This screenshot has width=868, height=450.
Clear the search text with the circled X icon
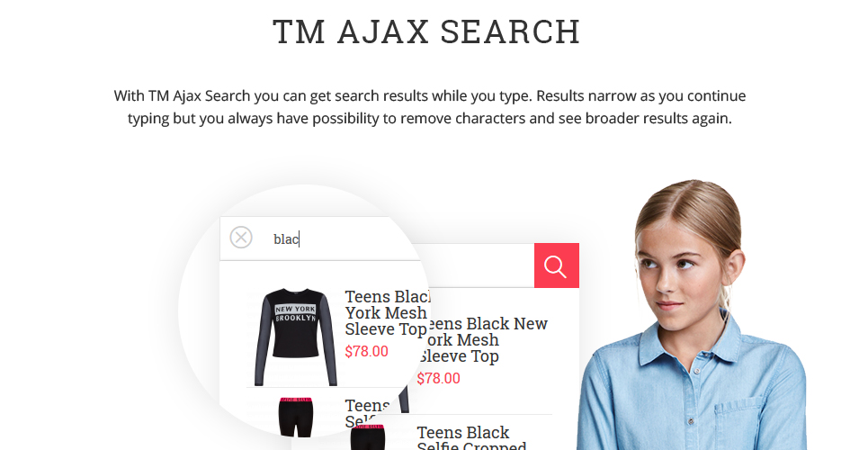(241, 238)
